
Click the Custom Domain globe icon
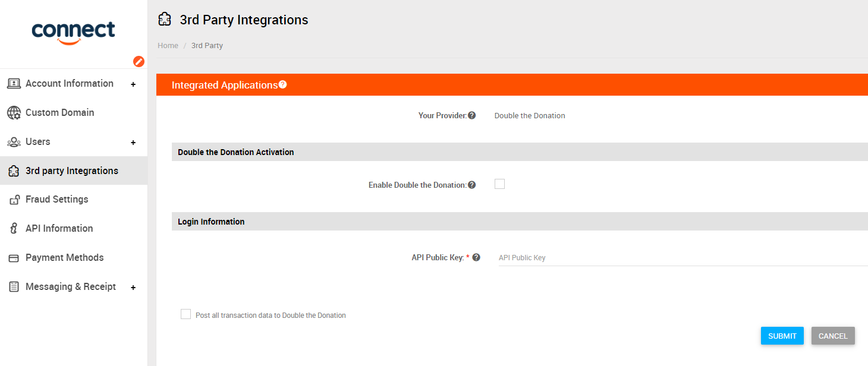pyautogui.click(x=14, y=113)
